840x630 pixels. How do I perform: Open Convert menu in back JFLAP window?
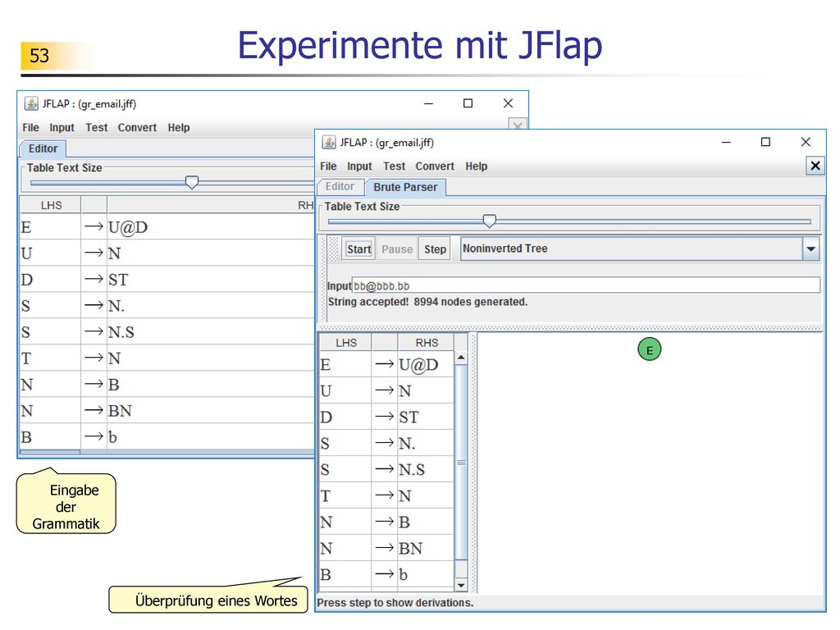coord(137,128)
